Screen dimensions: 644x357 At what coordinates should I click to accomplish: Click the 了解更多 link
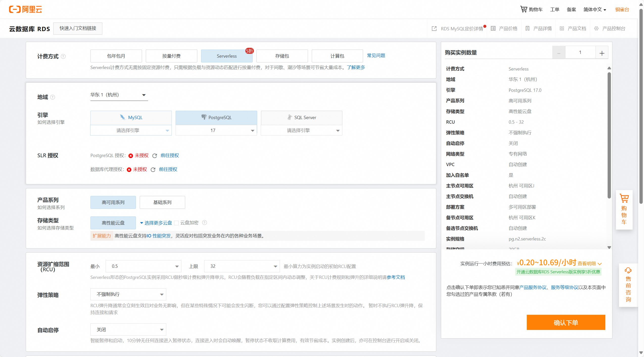(x=356, y=68)
